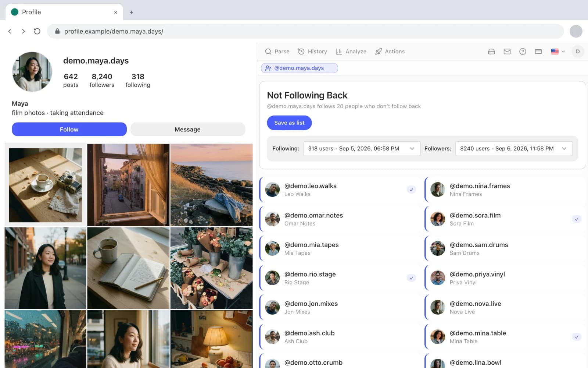The image size is (588, 368).
Task: Reload the page
Action: tap(37, 31)
